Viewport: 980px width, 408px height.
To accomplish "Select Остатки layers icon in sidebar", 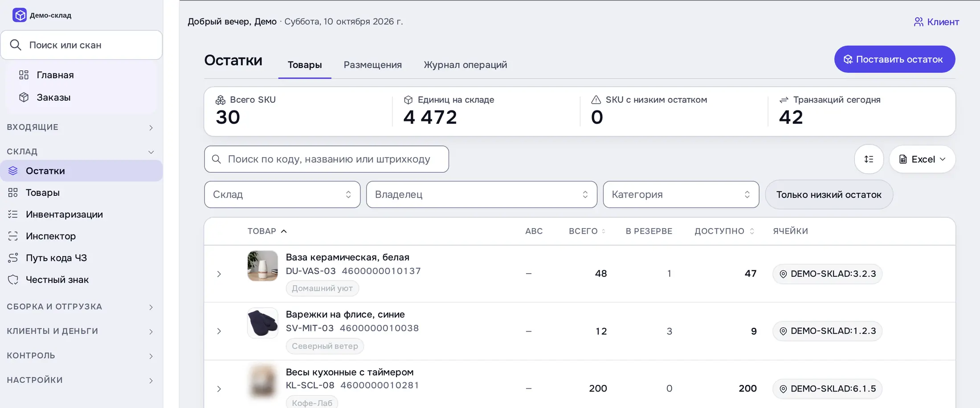I will 13,170.
